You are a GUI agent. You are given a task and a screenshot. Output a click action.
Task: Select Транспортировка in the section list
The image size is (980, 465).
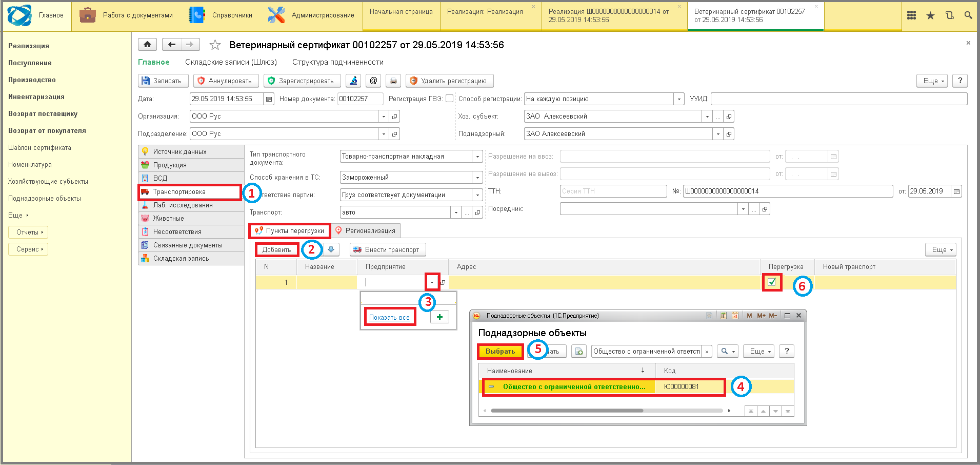tap(179, 192)
